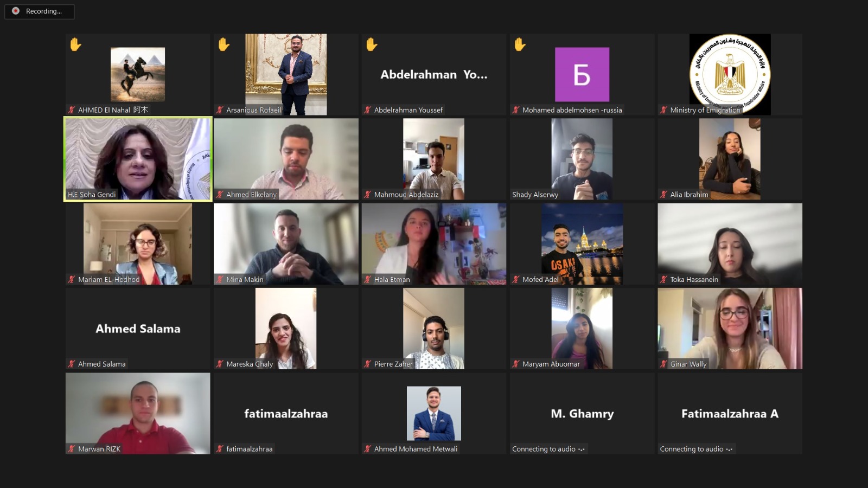868x488 pixels.
Task: Select the H.E Soha Gendi active speaker tile
Action: coord(138,159)
